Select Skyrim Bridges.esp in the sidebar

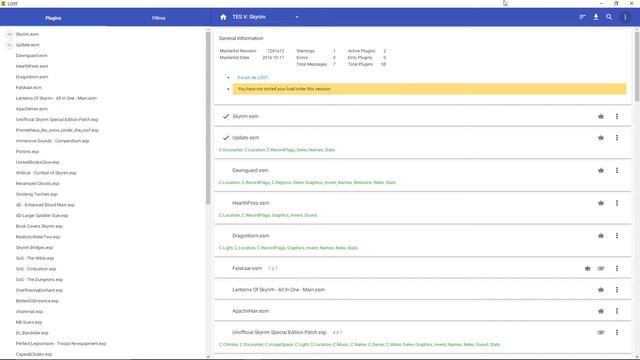point(34,247)
